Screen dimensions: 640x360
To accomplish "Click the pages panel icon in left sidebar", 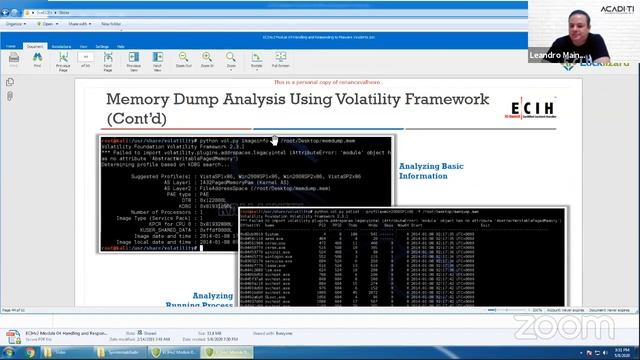I will click(x=10, y=82).
